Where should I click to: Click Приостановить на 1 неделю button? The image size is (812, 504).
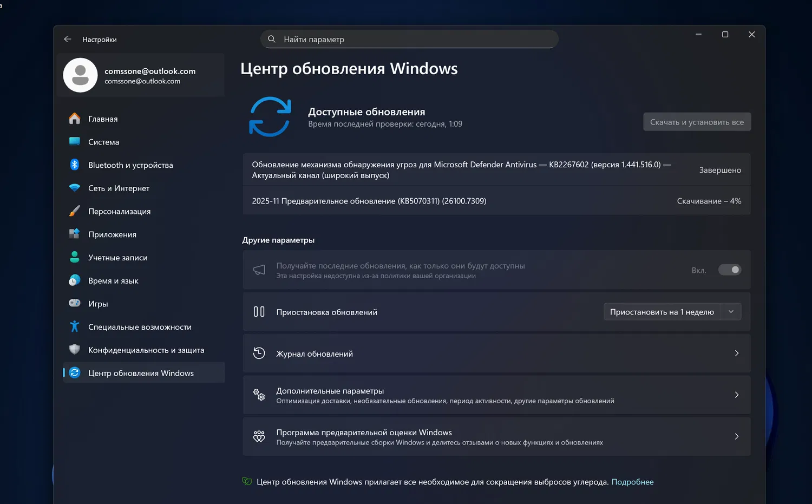(x=662, y=312)
